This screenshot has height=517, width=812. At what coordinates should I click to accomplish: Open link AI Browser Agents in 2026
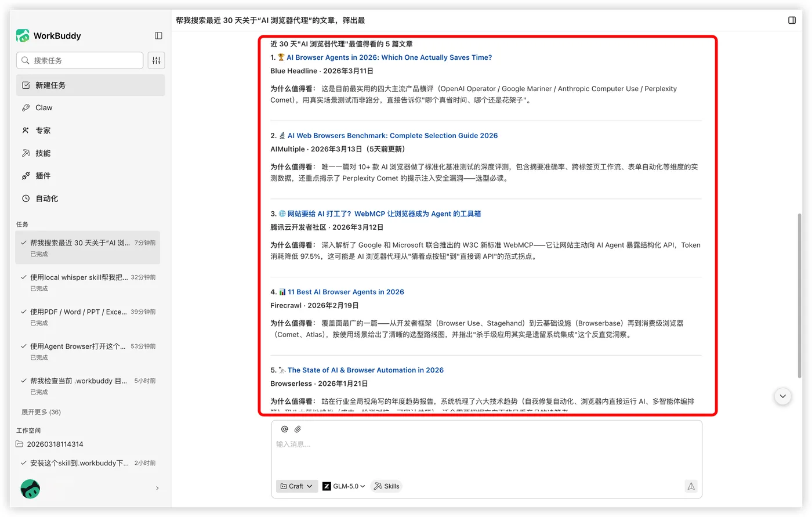389,57
